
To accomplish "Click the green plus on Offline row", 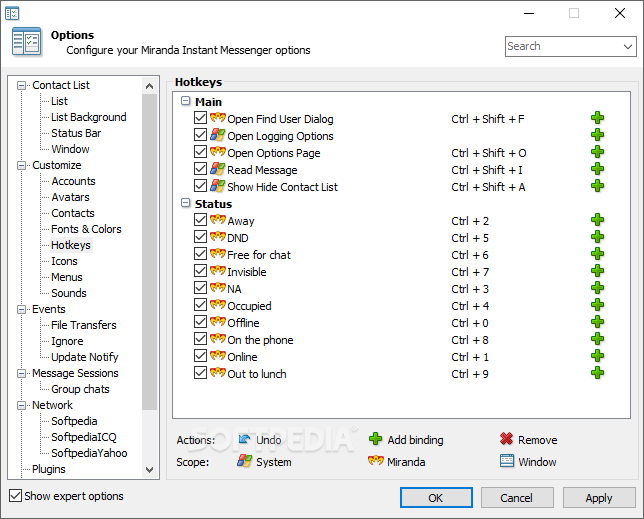I will pos(597,322).
